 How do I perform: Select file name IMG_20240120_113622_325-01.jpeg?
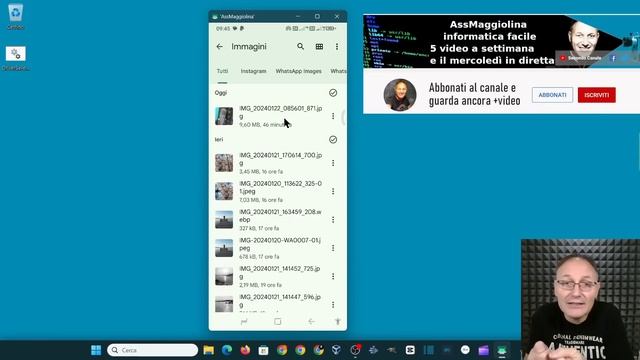point(281,187)
